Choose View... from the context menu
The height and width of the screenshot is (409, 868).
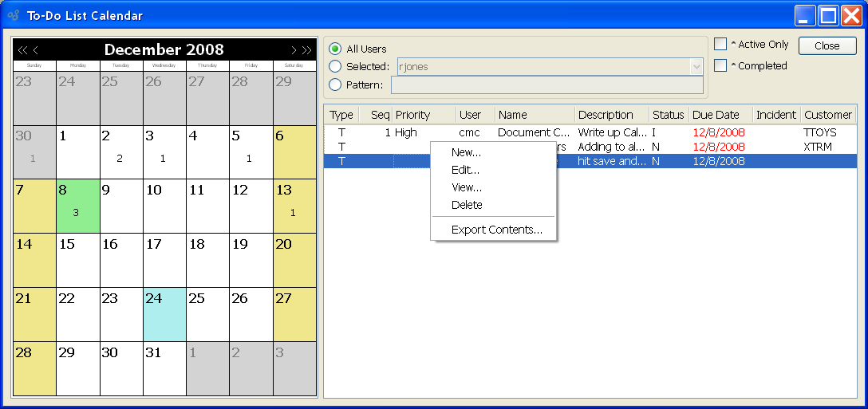tap(493, 187)
